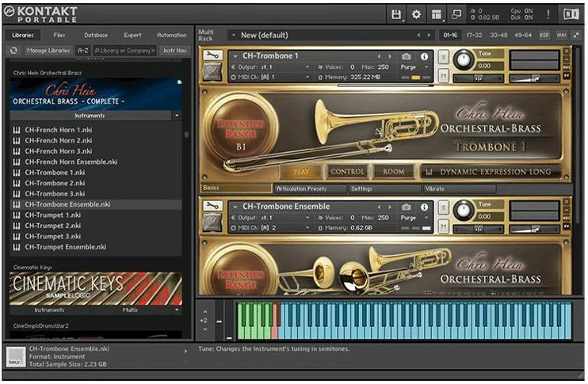Click the CONTROL button on Trombone 1
Screen dimensions: 588x384
click(x=347, y=172)
